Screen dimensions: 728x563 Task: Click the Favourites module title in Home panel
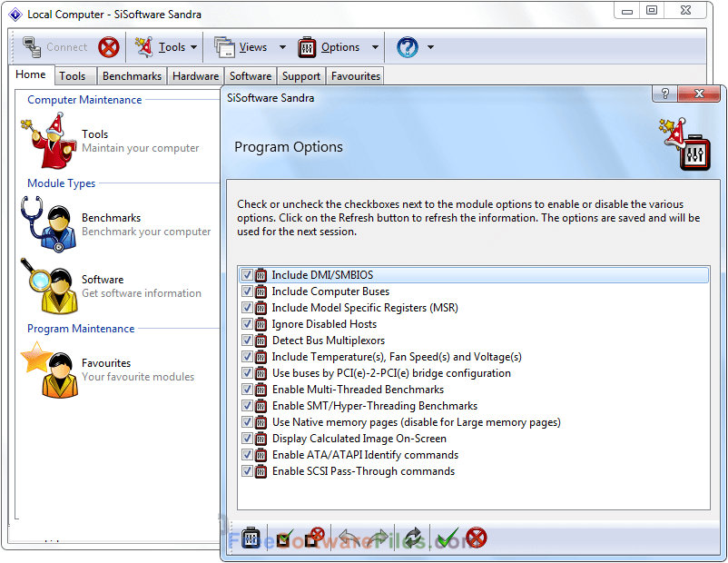coord(106,363)
